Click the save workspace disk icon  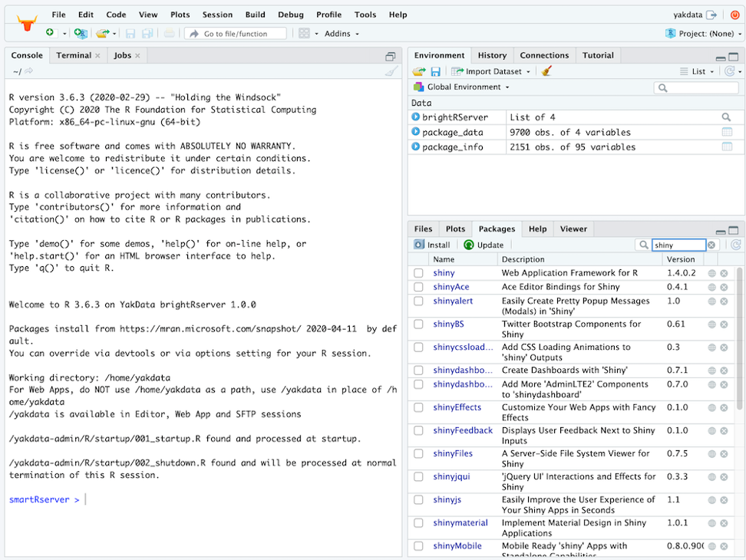pos(435,71)
